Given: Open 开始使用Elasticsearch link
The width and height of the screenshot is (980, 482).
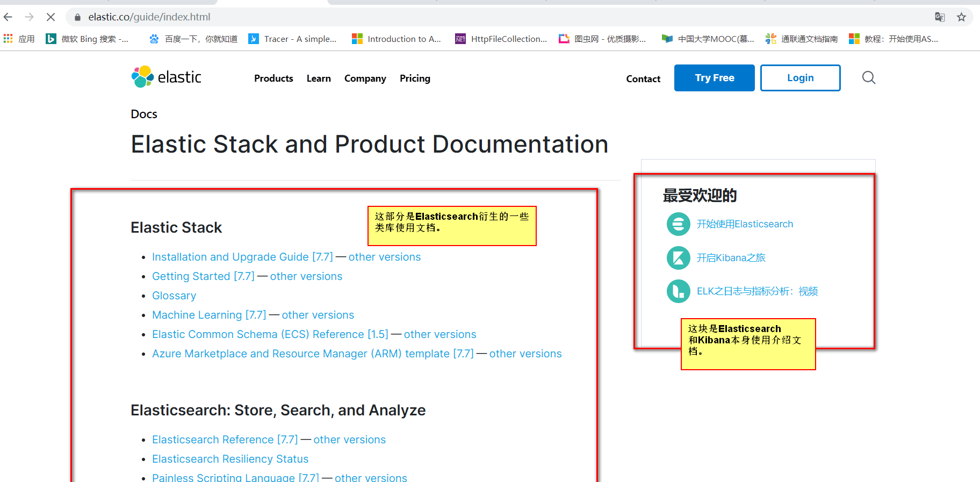Looking at the screenshot, I should [x=745, y=224].
